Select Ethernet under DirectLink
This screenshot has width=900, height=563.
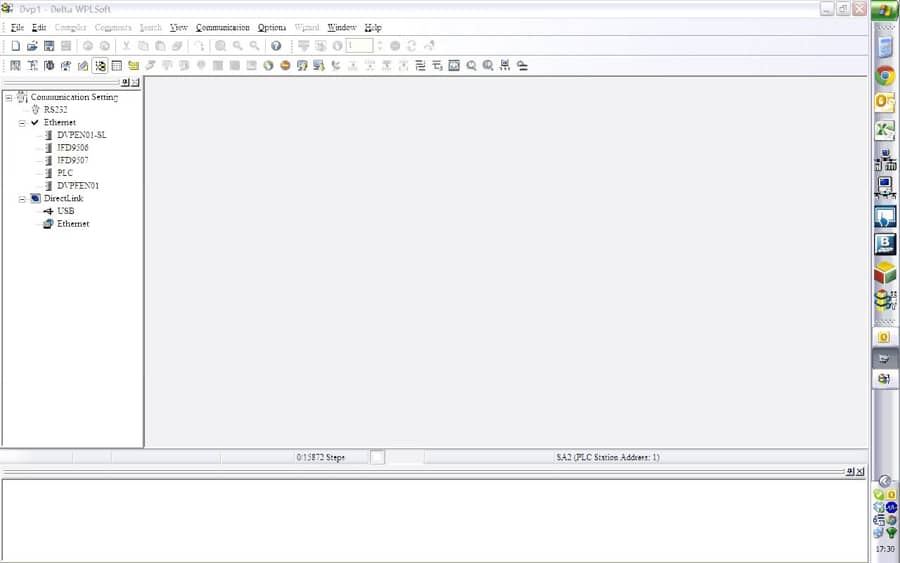(x=73, y=223)
